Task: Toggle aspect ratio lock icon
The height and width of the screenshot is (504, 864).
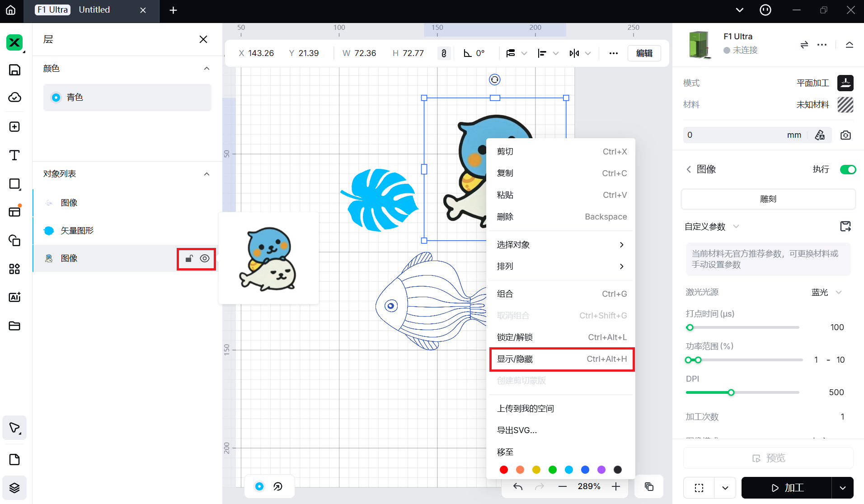Action: (444, 53)
